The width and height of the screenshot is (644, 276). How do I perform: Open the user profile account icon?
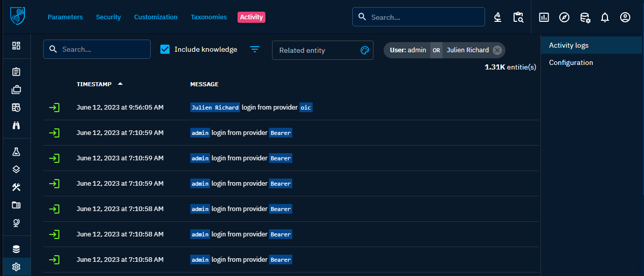(x=625, y=17)
